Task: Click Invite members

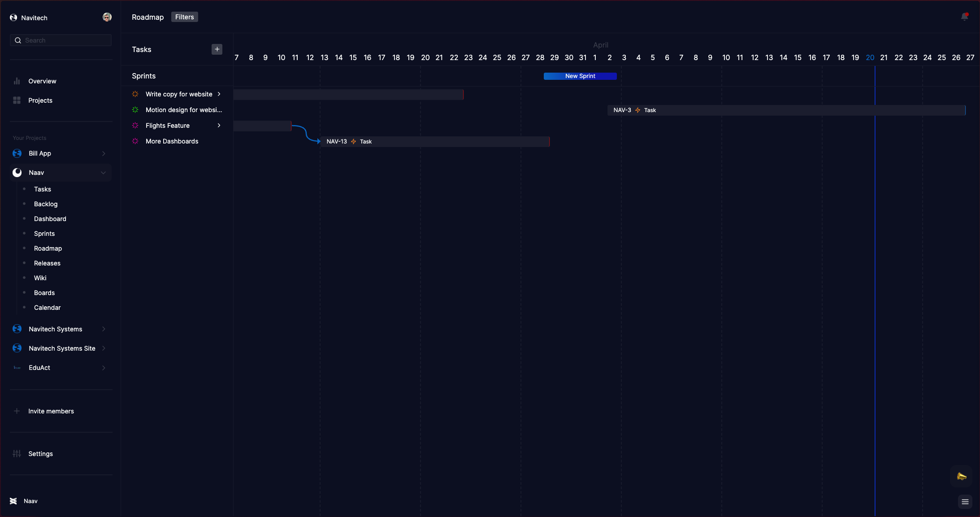Action: [51, 411]
